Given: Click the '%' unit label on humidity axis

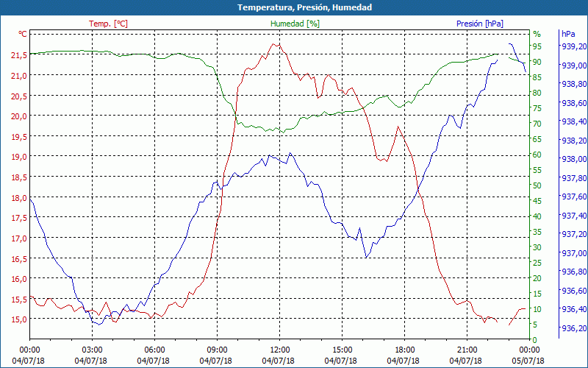Looking at the screenshot, I should tap(537, 34).
